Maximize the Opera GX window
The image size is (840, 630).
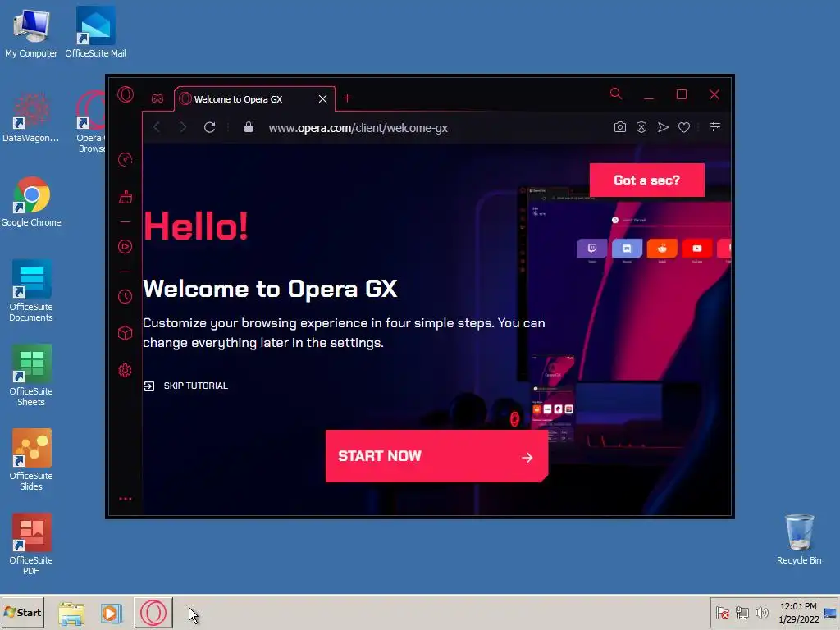(x=682, y=95)
